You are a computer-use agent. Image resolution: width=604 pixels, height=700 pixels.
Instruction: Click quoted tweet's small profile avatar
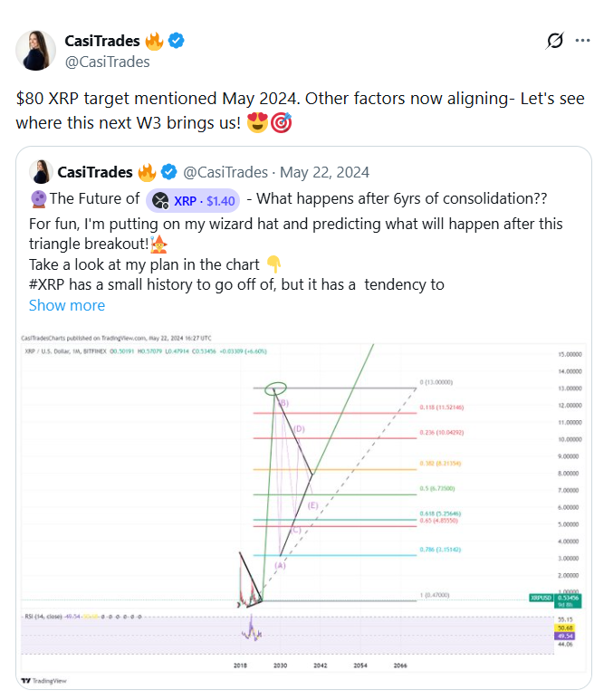click(x=40, y=172)
